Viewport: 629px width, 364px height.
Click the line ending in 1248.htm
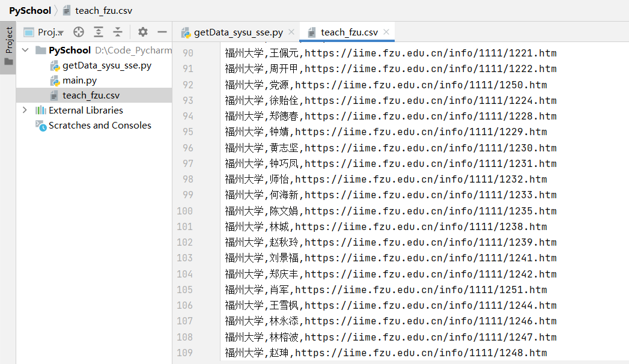[386, 353]
